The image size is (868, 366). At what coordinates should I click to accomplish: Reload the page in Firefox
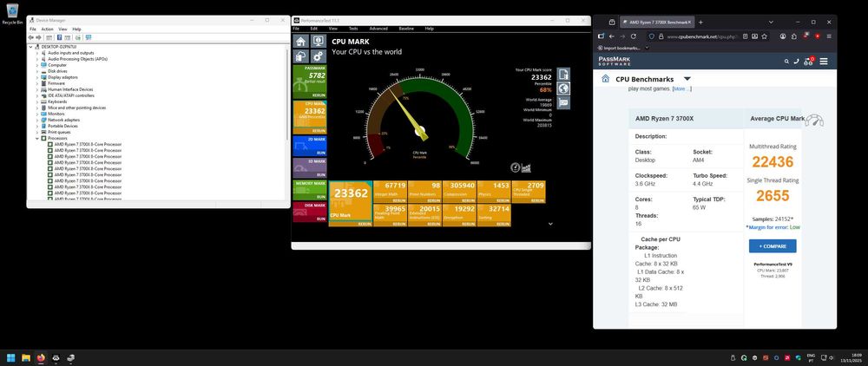coord(635,36)
